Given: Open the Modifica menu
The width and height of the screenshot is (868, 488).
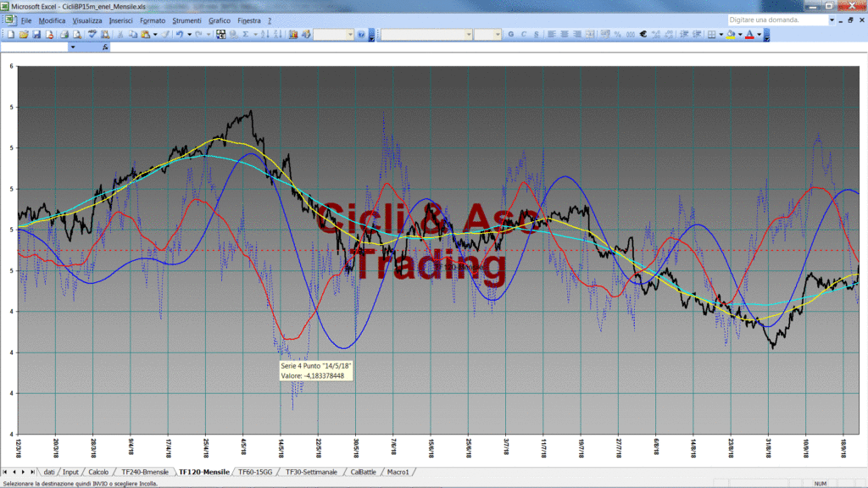Looking at the screenshot, I should point(52,20).
